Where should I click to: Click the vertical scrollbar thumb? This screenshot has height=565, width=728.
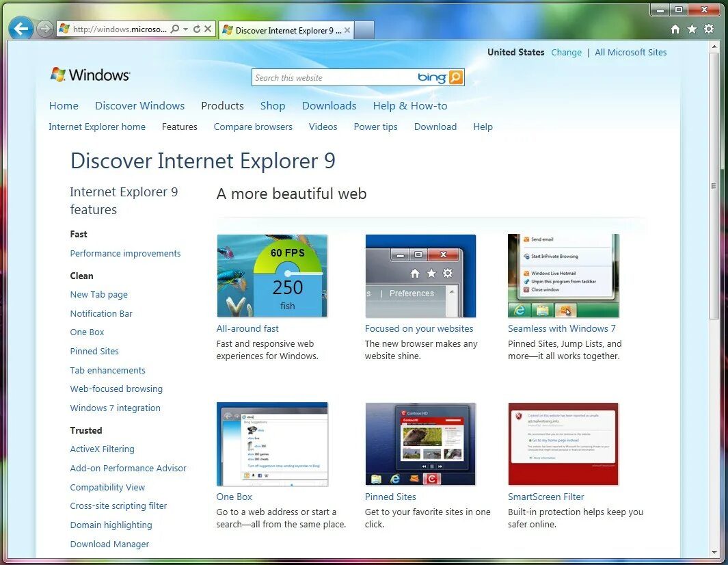click(x=714, y=186)
